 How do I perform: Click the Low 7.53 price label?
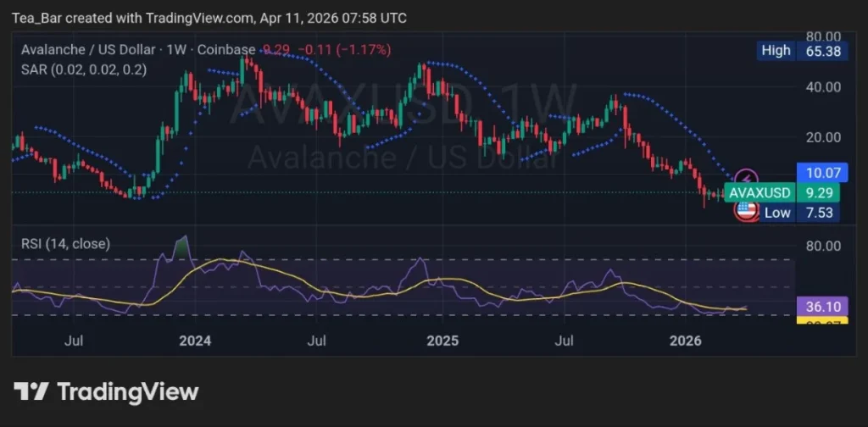[x=798, y=213]
